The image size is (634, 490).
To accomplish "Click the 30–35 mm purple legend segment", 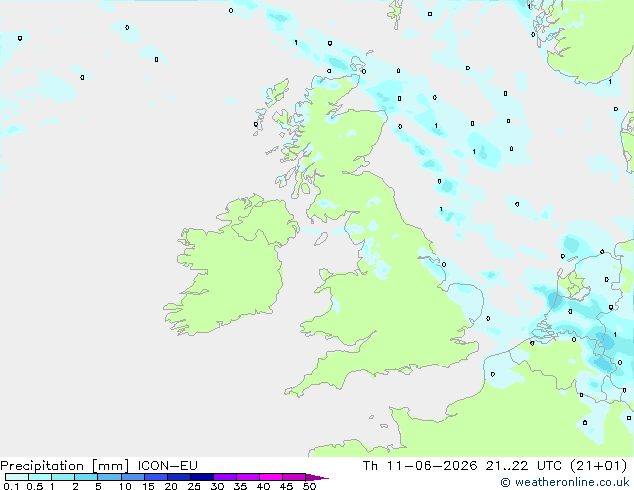I will (x=225, y=477).
